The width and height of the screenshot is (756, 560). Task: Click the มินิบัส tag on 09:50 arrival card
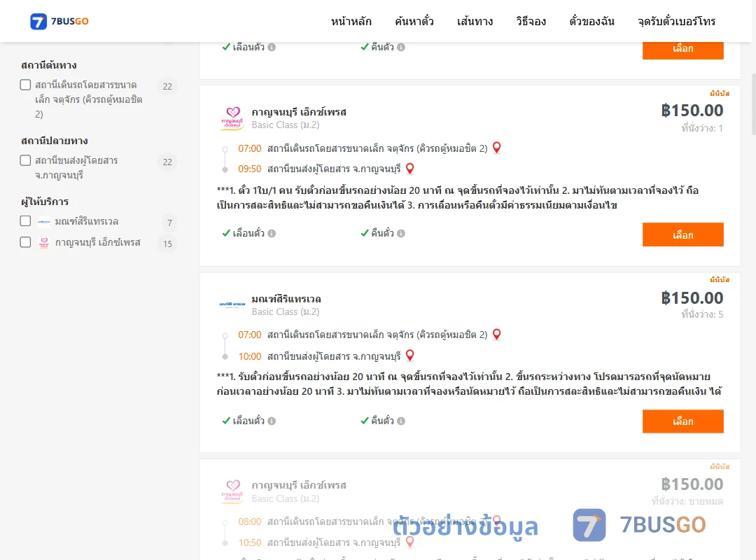point(720,94)
